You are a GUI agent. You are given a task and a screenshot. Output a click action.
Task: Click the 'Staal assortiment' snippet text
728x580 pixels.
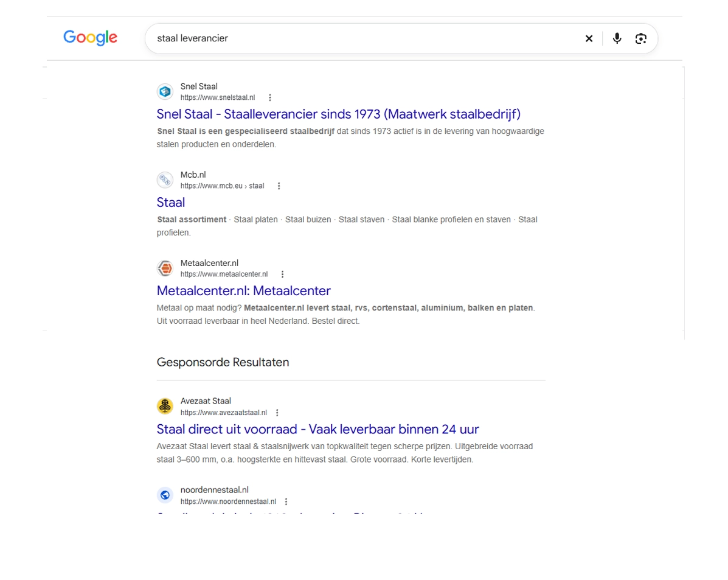(x=192, y=219)
